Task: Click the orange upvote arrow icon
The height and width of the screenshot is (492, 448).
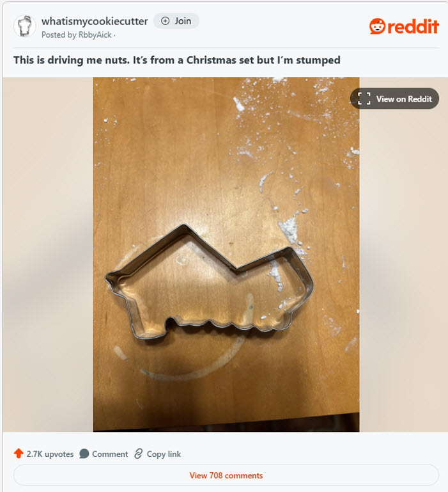Action: pyautogui.click(x=19, y=454)
